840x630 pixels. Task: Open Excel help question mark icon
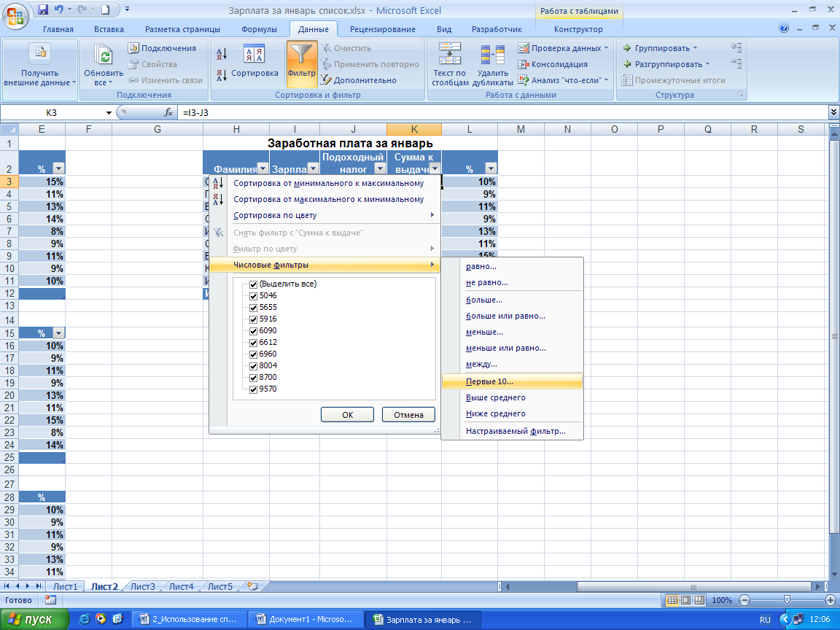click(784, 28)
